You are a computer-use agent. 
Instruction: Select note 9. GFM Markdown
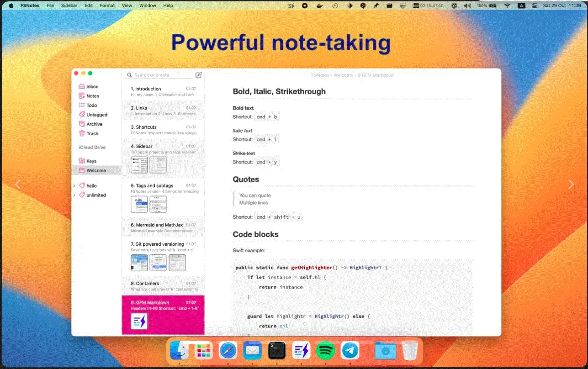(x=163, y=315)
